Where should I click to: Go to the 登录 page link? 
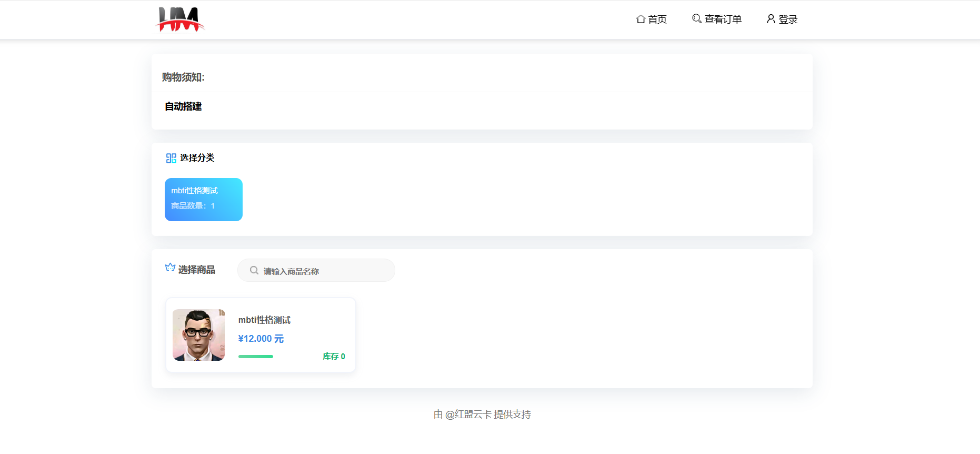coord(788,19)
